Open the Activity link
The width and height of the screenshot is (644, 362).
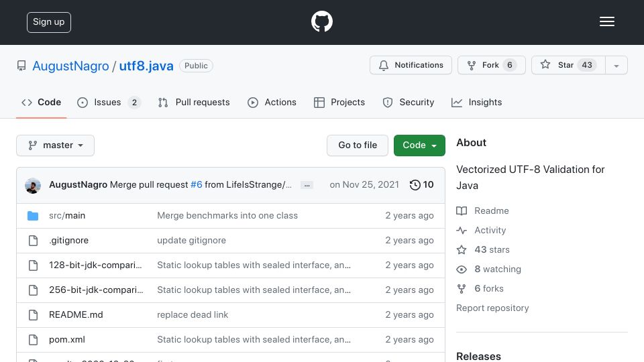[x=490, y=230]
